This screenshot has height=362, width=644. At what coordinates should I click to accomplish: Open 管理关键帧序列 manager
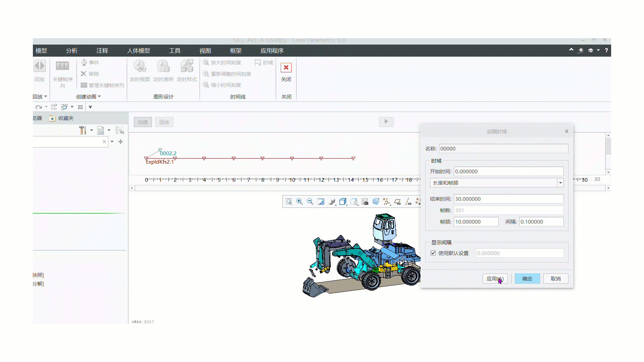pyautogui.click(x=102, y=85)
